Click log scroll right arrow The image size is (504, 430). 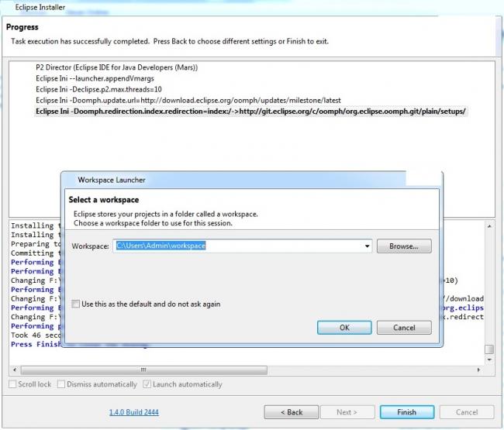click(x=478, y=370)
